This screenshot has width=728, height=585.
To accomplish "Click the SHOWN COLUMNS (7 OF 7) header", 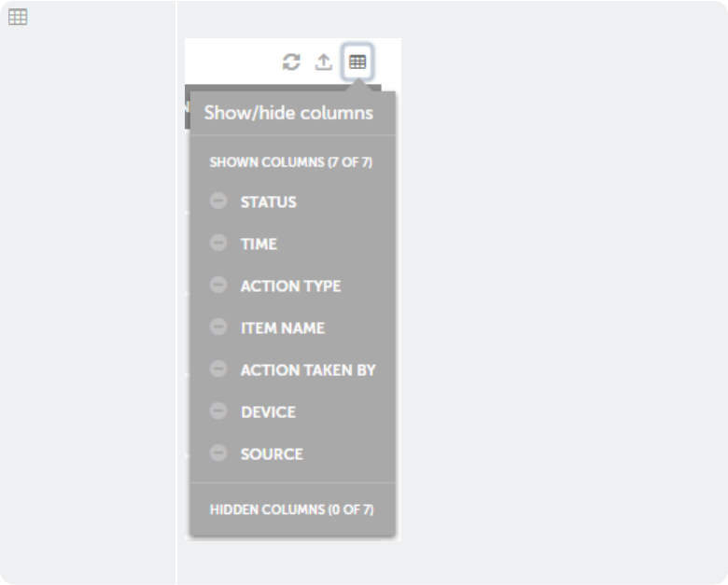I will click(x=290, y=162).
